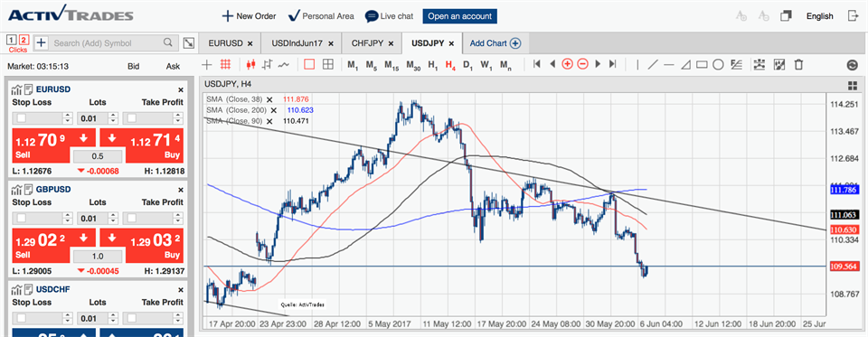Enable 1-click trading mode
Viewport: 868px width, 337px height.
pyautogui.click(x=12, y=40)
